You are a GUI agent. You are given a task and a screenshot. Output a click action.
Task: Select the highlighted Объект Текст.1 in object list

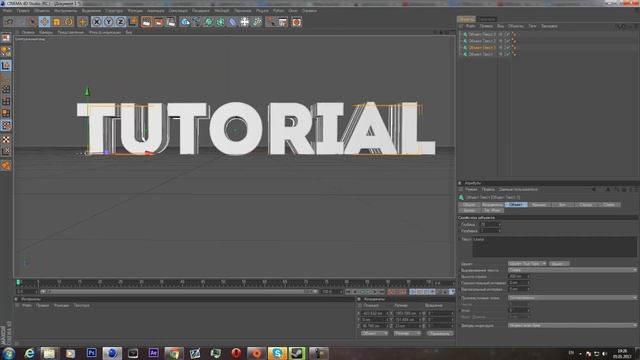(482, 47)
